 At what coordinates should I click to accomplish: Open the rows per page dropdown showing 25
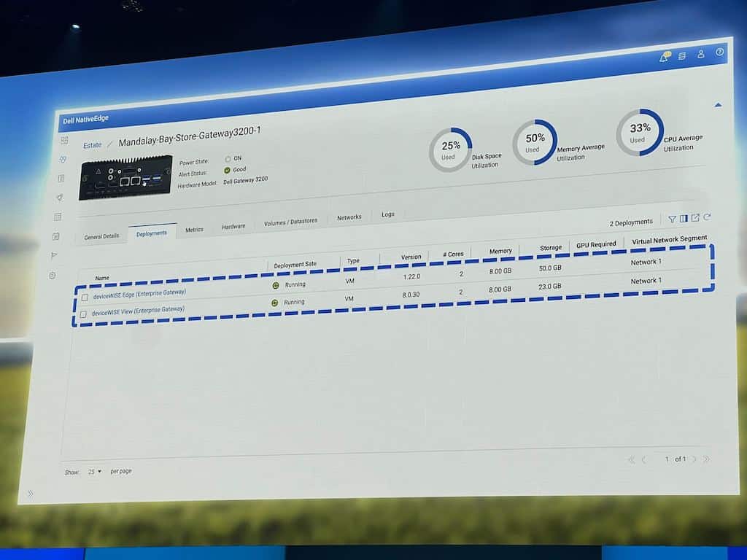95,472
